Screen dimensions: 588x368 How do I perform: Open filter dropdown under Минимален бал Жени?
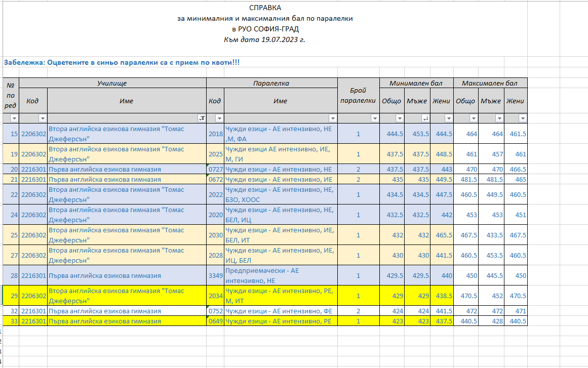coord(448,118)
